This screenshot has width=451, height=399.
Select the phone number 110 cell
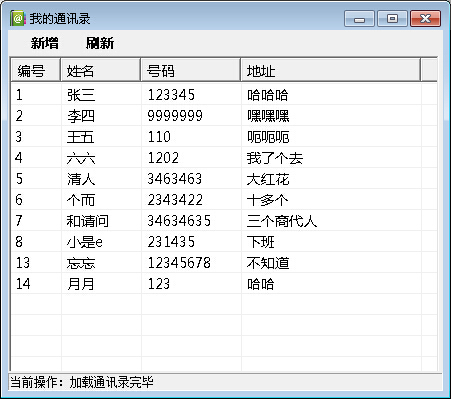tap(159, 137)
